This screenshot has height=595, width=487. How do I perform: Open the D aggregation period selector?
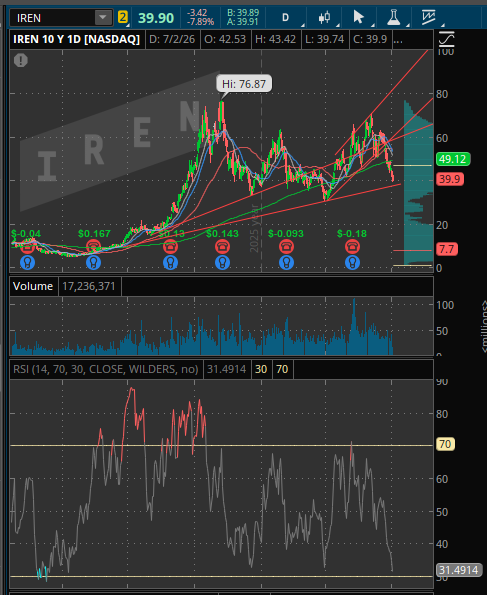click(285, 17)
